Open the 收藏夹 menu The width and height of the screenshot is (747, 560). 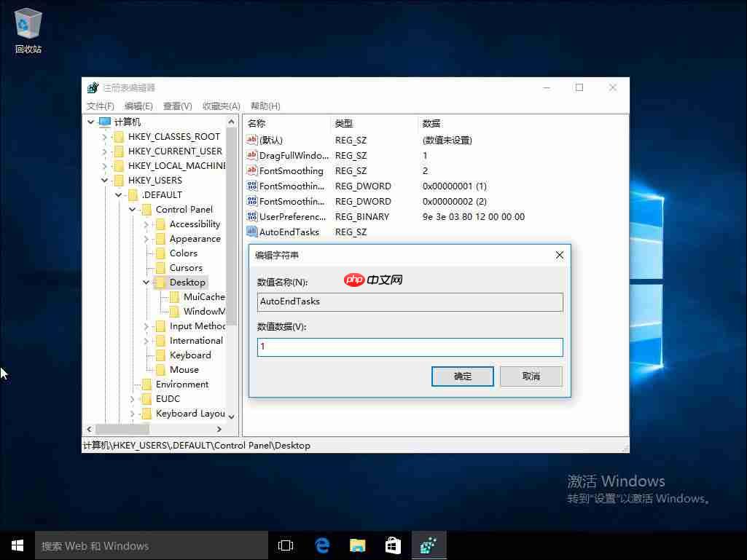tap(221, 106)
